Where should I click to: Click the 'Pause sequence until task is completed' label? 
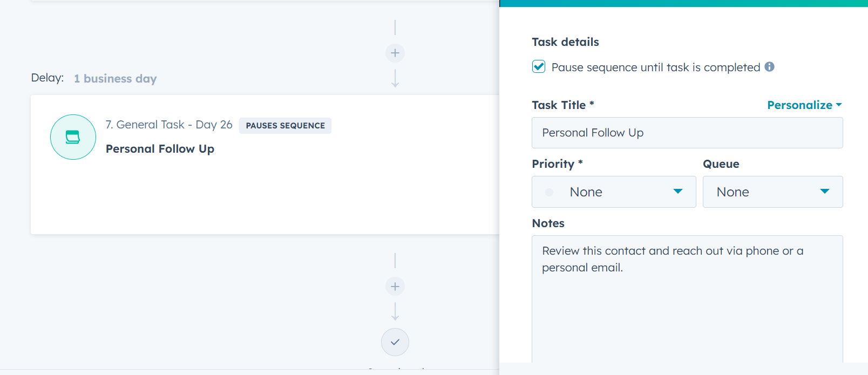pyautogui.click(x=655, y=67)
